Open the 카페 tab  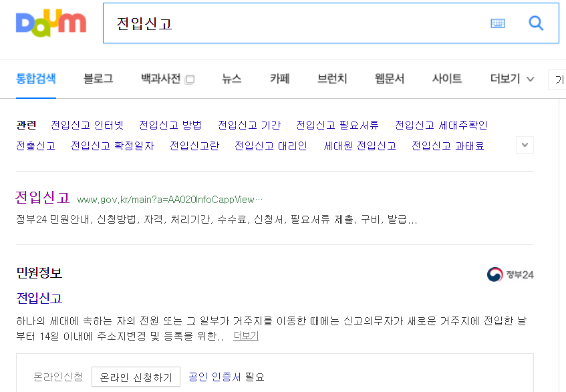point(280,79)
